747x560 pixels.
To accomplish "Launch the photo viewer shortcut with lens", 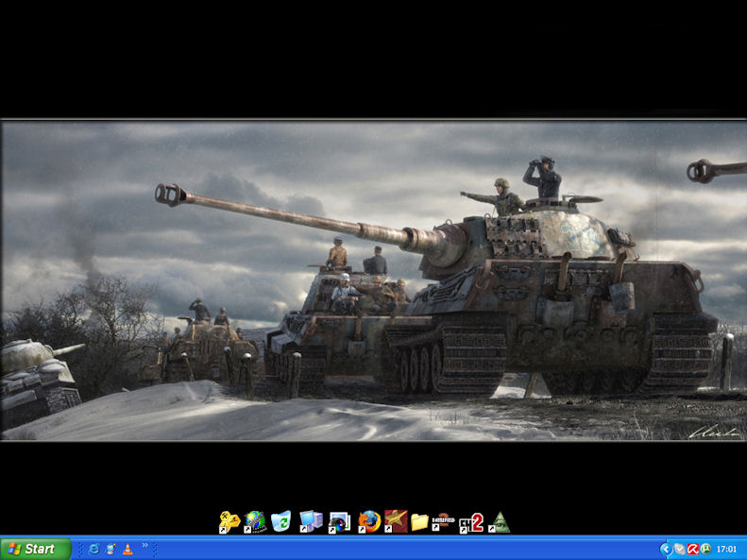I will point(339,522).
